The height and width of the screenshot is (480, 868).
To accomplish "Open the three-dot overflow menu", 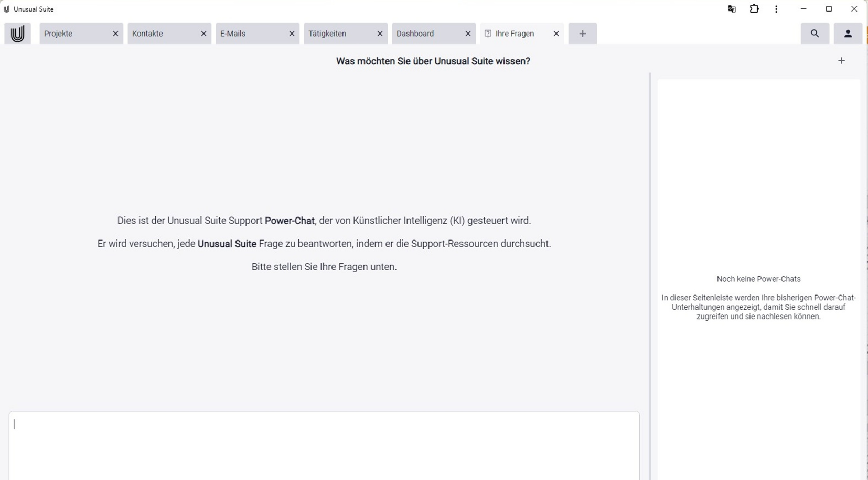I will point(776,9).
